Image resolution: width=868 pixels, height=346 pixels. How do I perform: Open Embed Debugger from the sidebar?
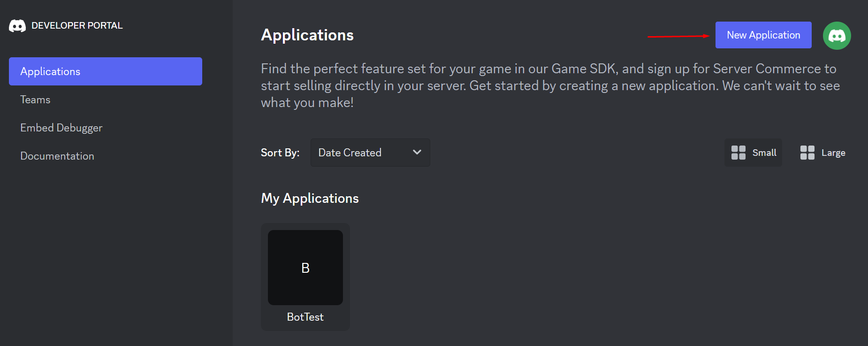click(61, 127)
